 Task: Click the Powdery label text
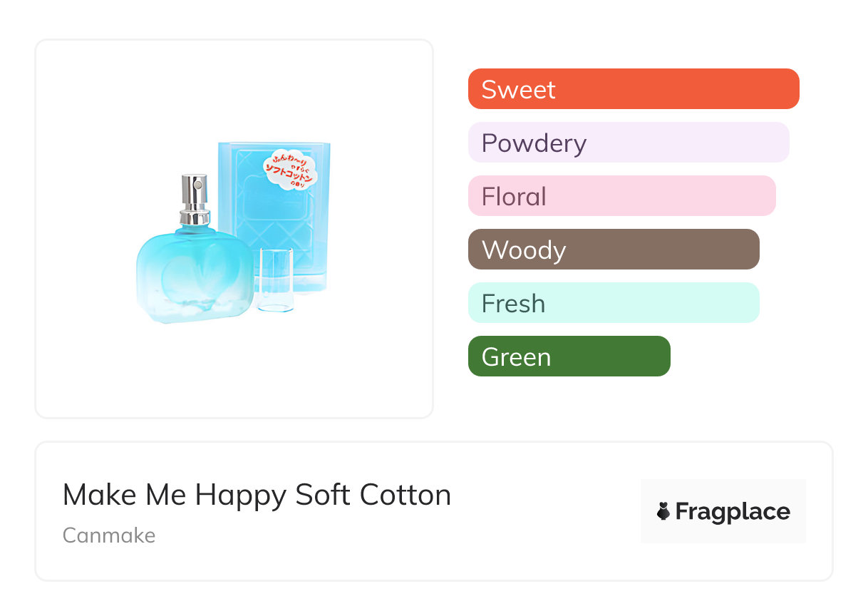pyautogui.click(x=534, y=143)
